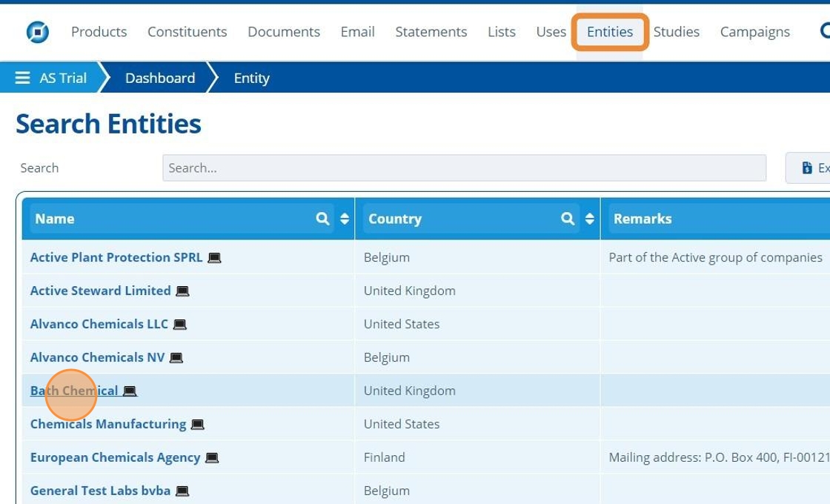Screen dimensions: 830x504
Task: Open the European Chemicals Agency entity
Action: pyautogui.click(x=116, y=457)
